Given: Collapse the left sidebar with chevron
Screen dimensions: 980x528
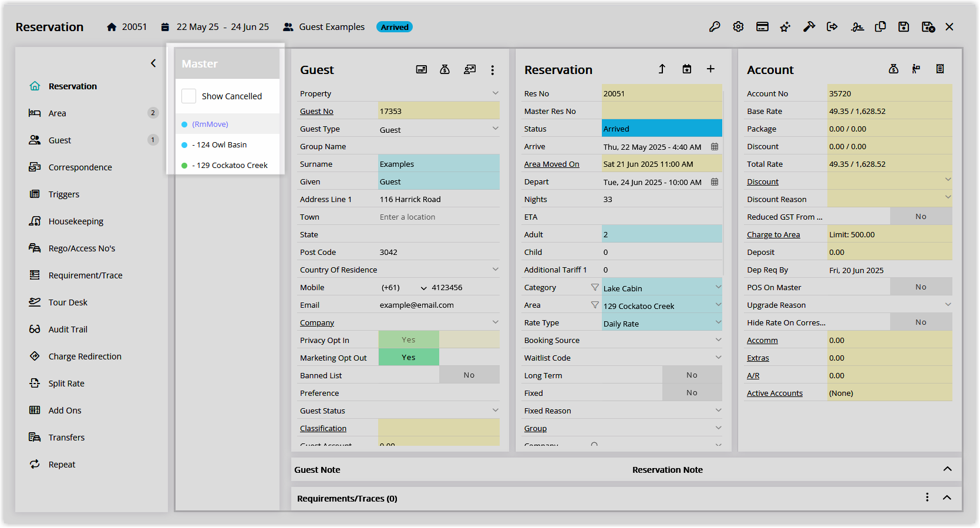Looking at the screenshot, I should (153, 63).
